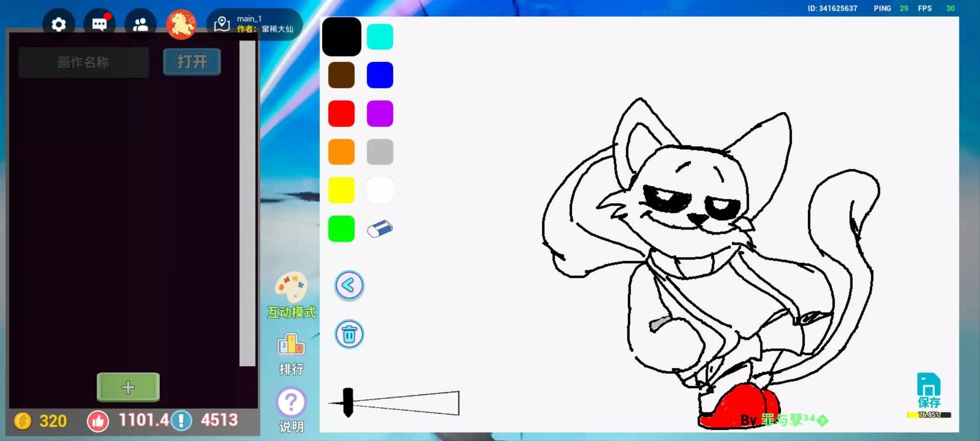The image size is (980, 441).
Task: Pick the cyan color swatch
Action: pos(380,37)
